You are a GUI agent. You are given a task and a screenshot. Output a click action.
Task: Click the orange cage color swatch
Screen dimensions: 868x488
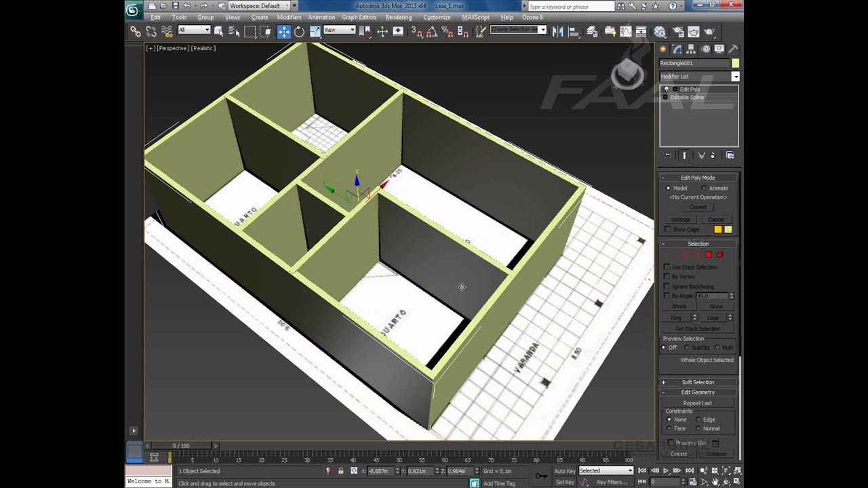click(717, 230)
